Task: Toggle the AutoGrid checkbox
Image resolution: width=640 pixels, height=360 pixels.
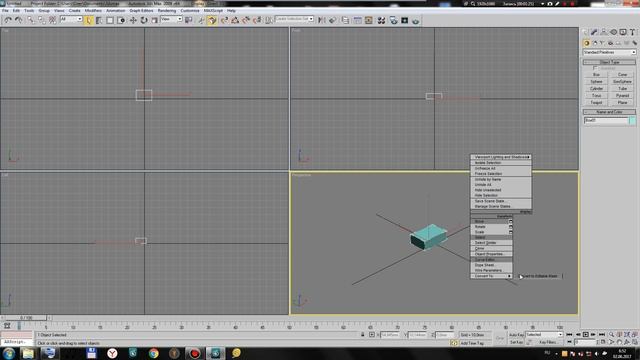Action: click(596, 68)
